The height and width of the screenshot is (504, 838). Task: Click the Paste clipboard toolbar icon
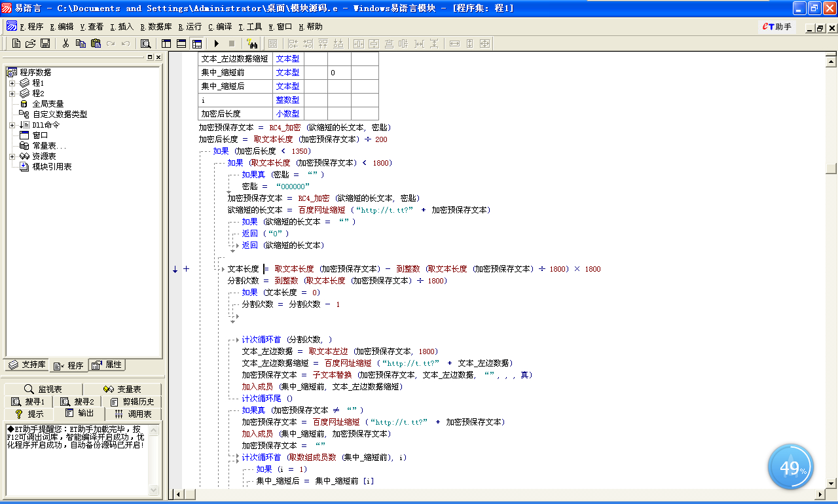click(x=96, y=43)
